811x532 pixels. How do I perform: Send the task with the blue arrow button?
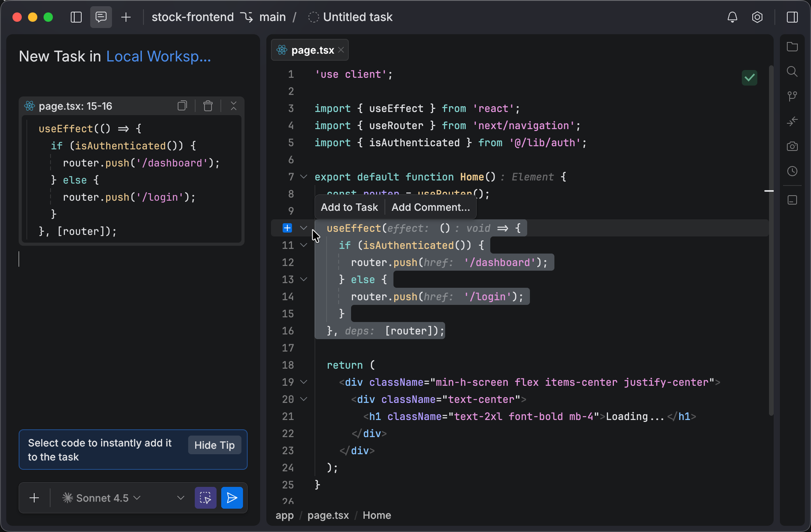(x=232, y=498)
